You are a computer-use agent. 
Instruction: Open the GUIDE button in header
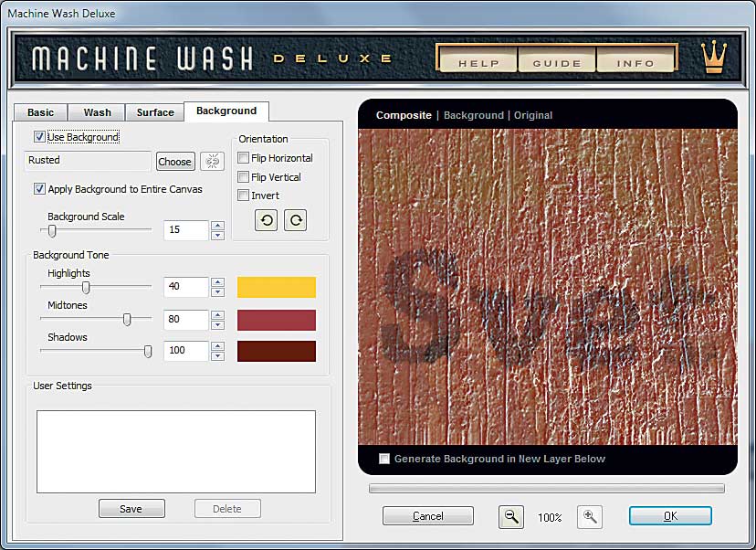point(557,59)
